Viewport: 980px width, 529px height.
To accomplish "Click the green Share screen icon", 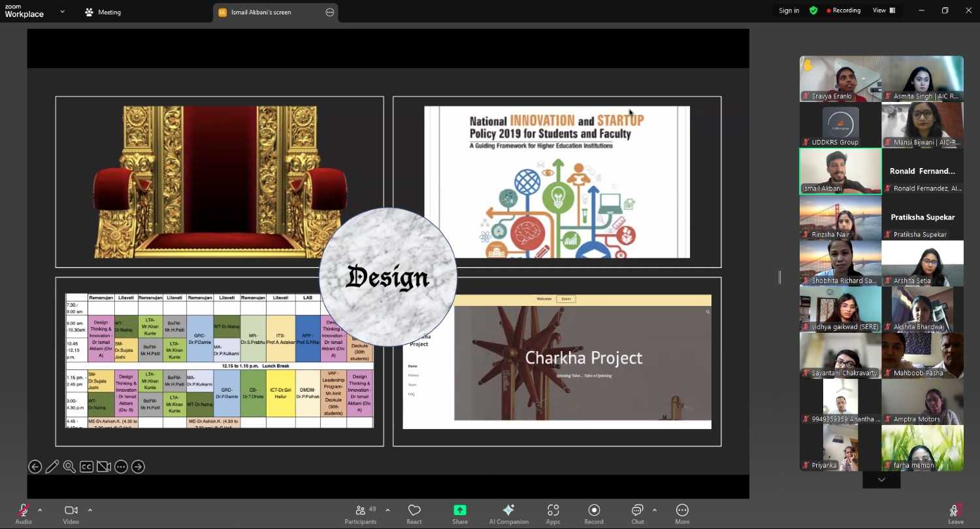I will pyautogui.click(x=460, y=511).
